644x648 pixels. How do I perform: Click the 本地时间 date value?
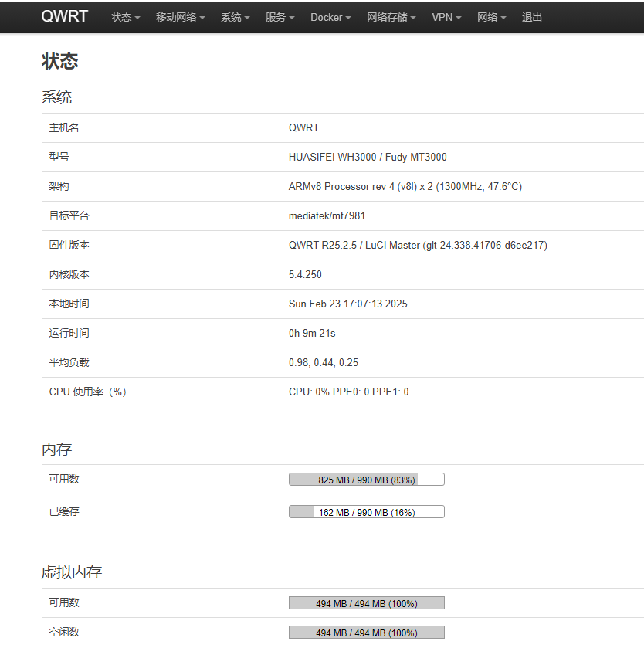[x=347, y=304]
